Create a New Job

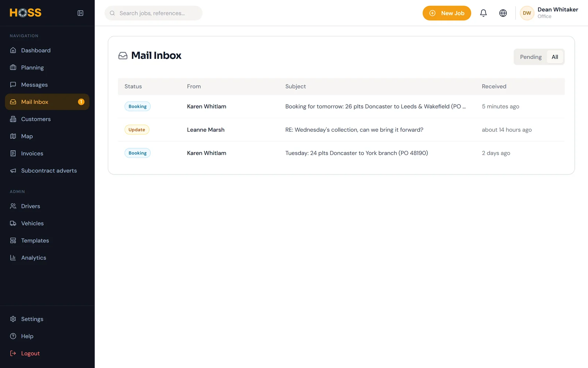coord(447,13)
